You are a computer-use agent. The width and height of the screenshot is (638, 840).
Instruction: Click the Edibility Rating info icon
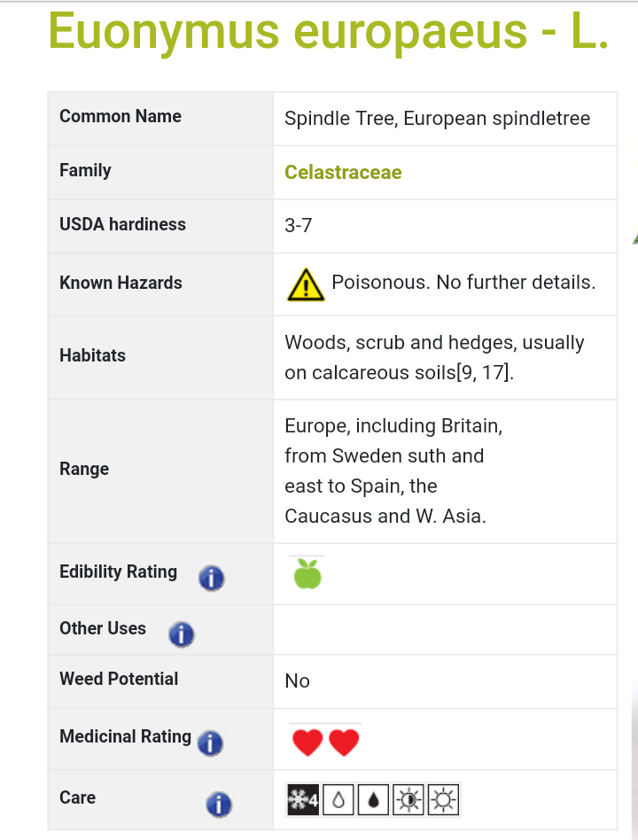[x=212, y=578]
